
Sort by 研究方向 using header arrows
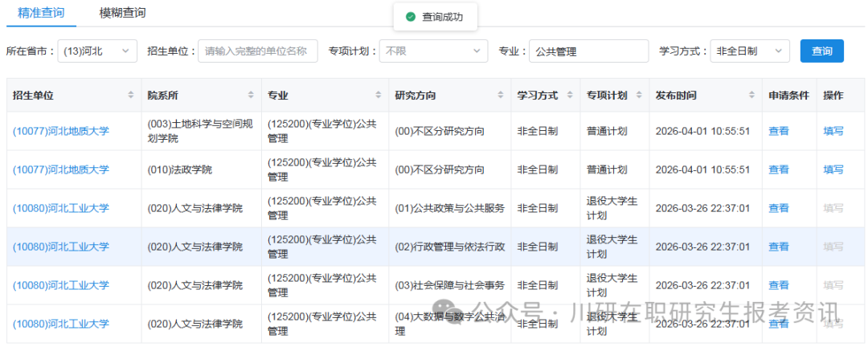point(501,96)
